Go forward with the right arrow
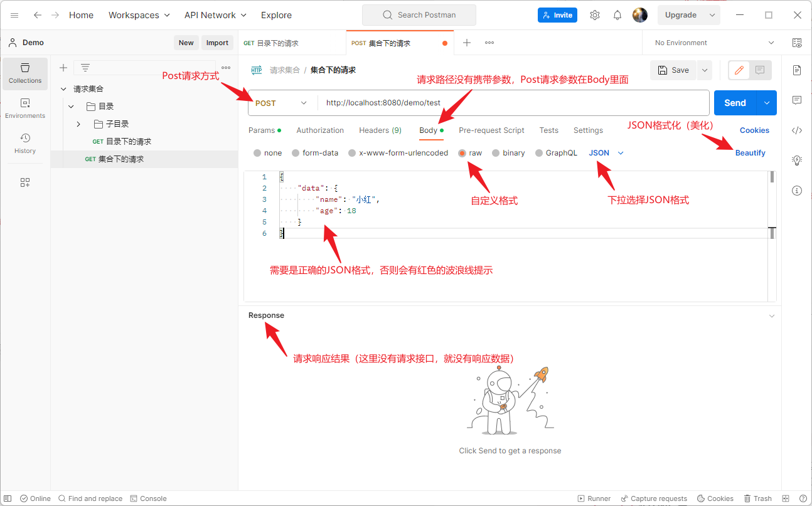This screenshot has width=812, height=506. tap(55, 15)
